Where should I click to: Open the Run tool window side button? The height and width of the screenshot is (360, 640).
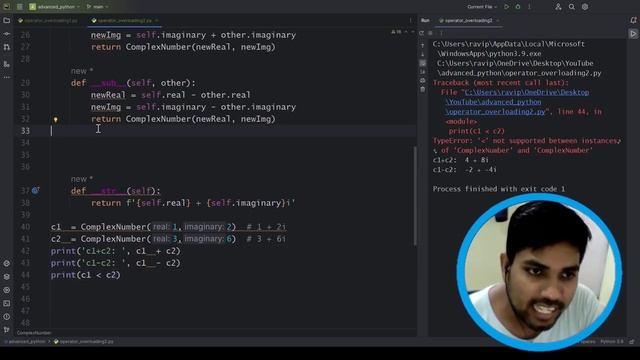pos(633,34)
